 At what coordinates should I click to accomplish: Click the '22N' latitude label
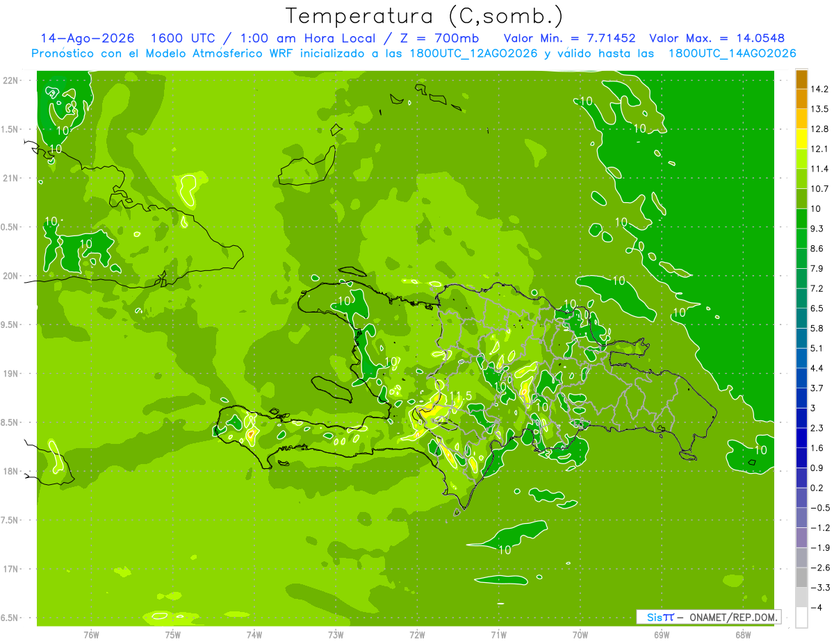pos(10,81)
